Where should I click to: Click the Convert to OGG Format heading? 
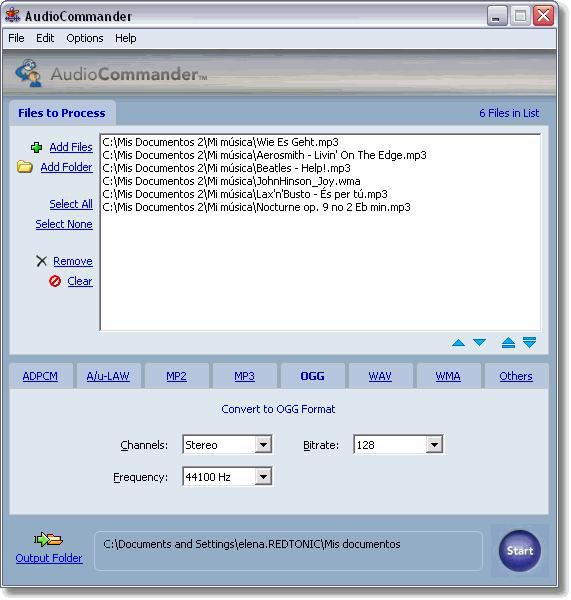point(278,409)
